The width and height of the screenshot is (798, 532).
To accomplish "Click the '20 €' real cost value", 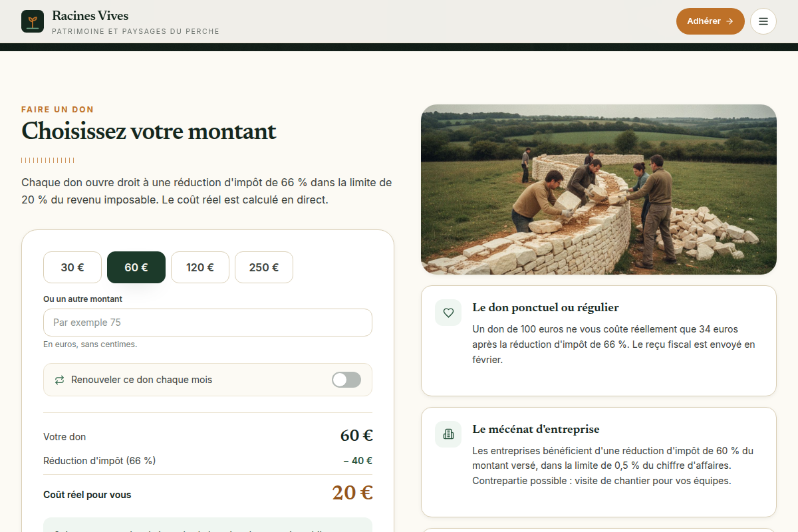I will coord(352,493).
